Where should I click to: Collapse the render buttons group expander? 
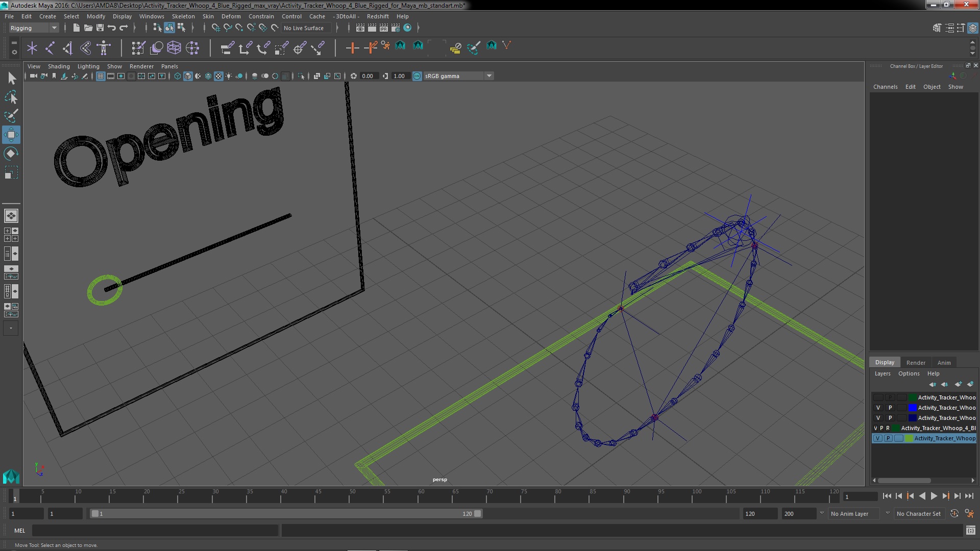419,28
